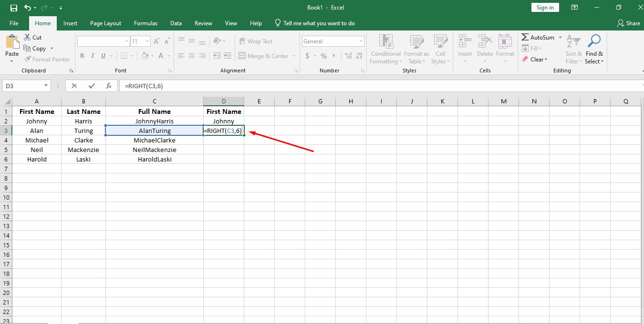The width and height of the screenshot is (644, 324).
Task: Click the Sign in button
Action: [x=545, y=7]
